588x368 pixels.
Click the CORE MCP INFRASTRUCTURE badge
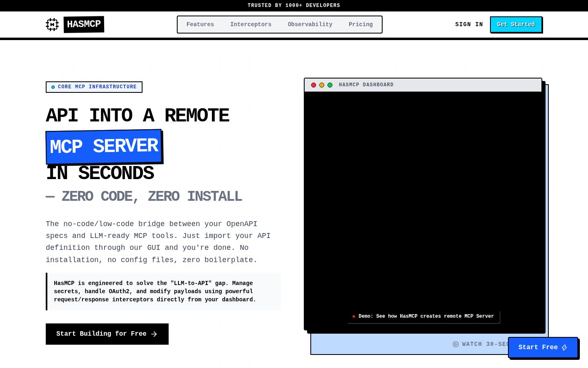tap(94, 87)
